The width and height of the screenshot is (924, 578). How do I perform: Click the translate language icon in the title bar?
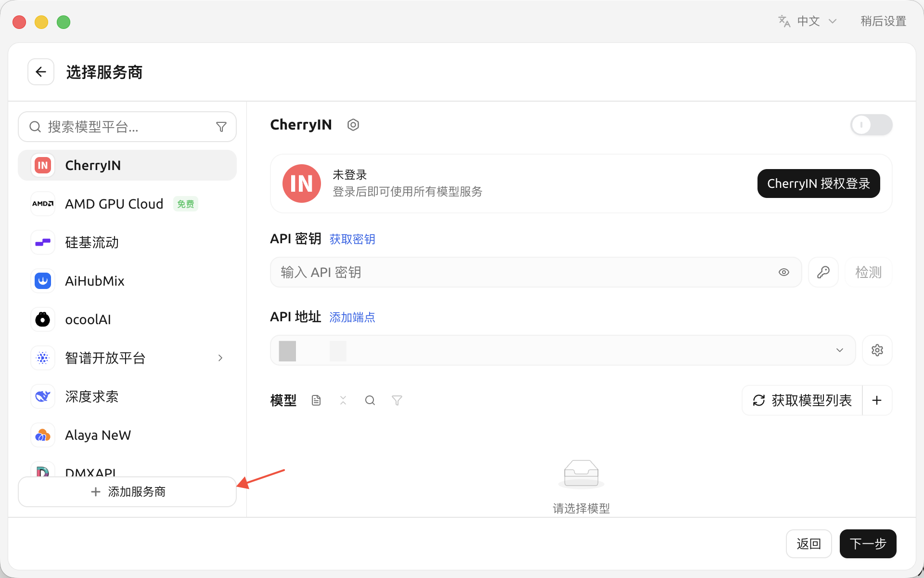pos(784,21)
